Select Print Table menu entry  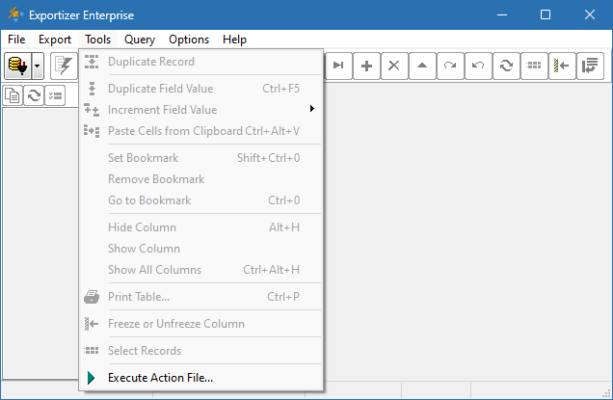pyautogui.click(x=201, y=297)
